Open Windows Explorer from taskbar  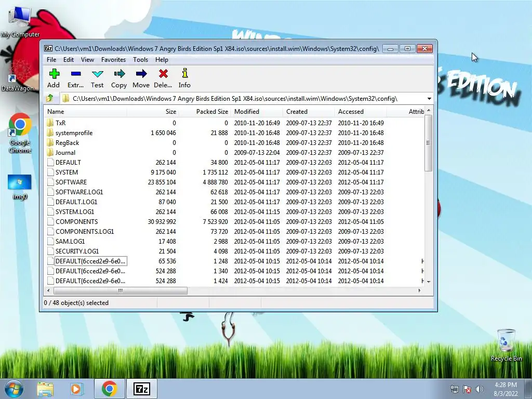pos(45,389)
